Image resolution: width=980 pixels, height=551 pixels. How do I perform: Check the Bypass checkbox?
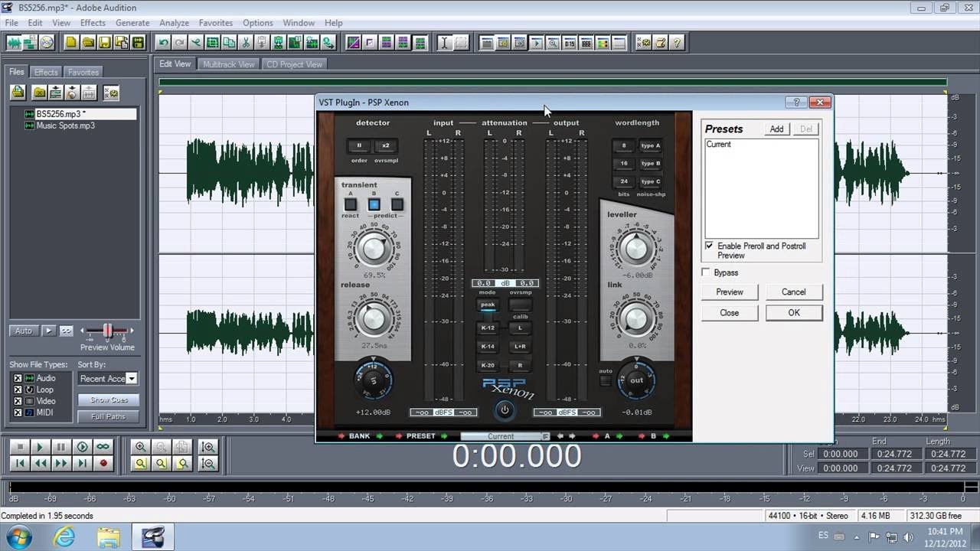[x=706, y=272]
